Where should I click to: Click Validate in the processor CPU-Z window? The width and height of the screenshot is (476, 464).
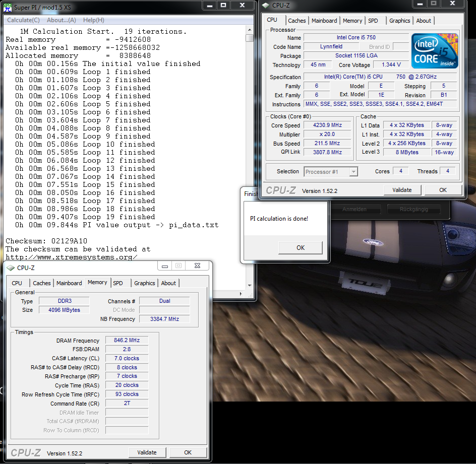[x=402, y=190]
